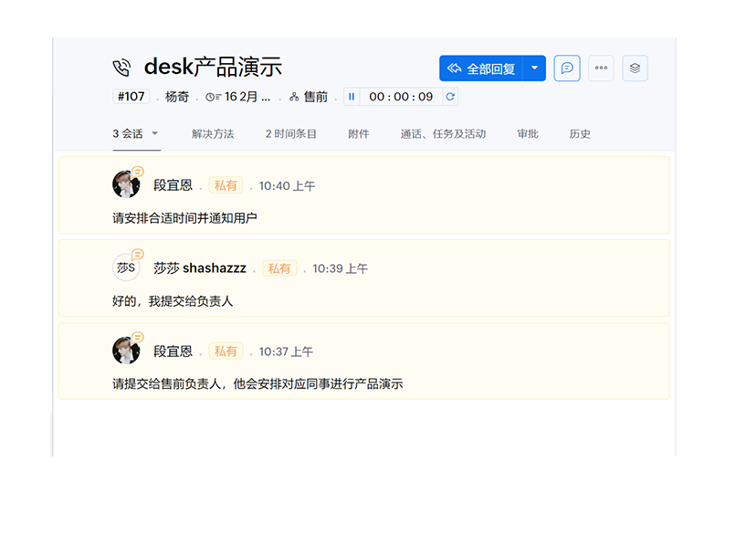Click 段宜恩's avatar on the 10:40 comment
This screenshot has width=756, height=535.
click(126, 184)
